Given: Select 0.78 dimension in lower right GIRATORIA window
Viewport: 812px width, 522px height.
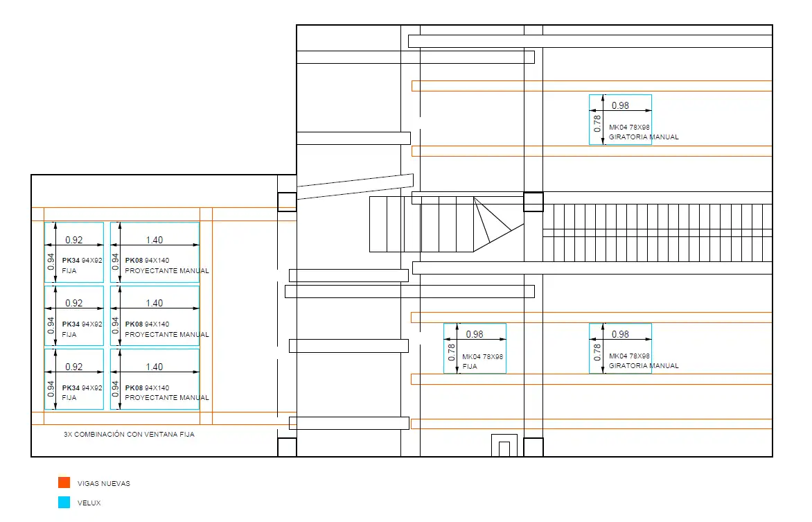Looking at the screenshot, I should point(597,352).
